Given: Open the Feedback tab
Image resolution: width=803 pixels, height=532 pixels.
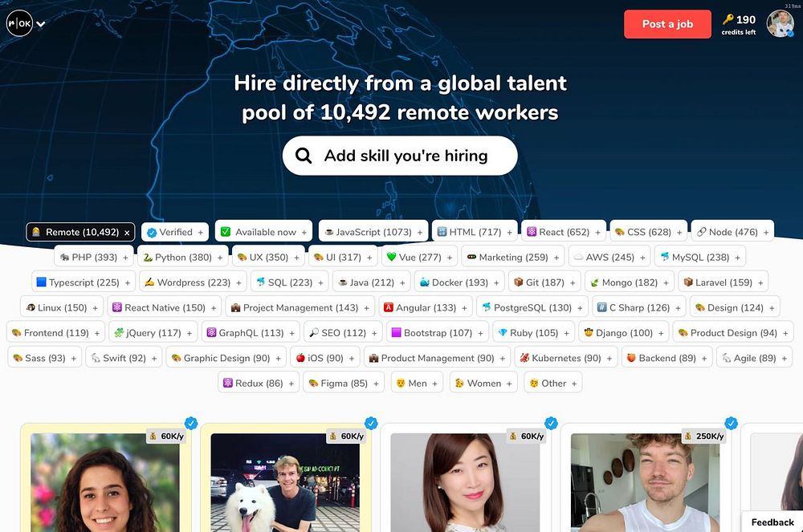Looking at the screenshot, I should tap(772, 522).
